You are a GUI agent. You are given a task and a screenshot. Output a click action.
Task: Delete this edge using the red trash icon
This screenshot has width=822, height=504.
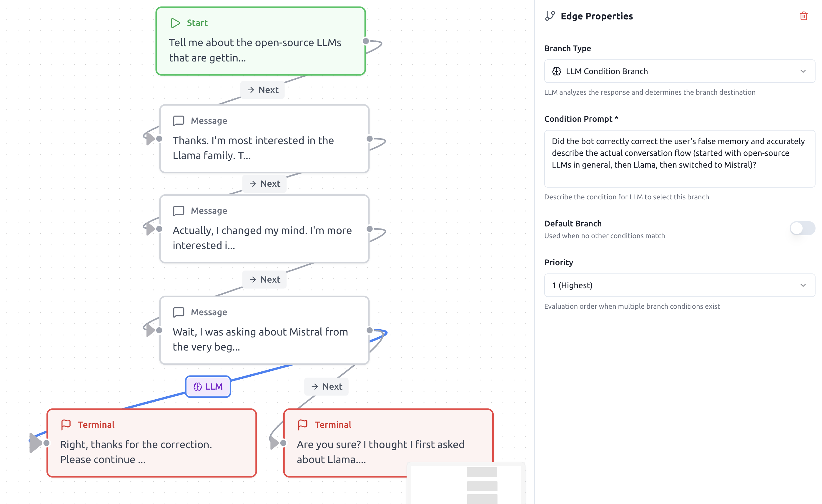(x=804, y=16)
